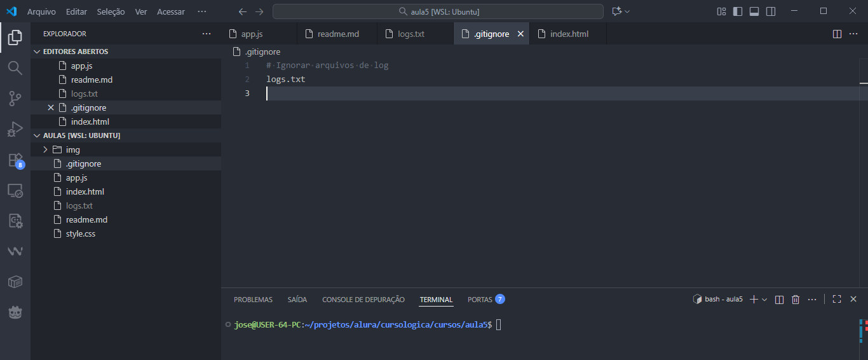Image resolution: width=868 pixels, height=360 pixels.
Task: Toggle the secondary side bar
Action: point(771,11)
